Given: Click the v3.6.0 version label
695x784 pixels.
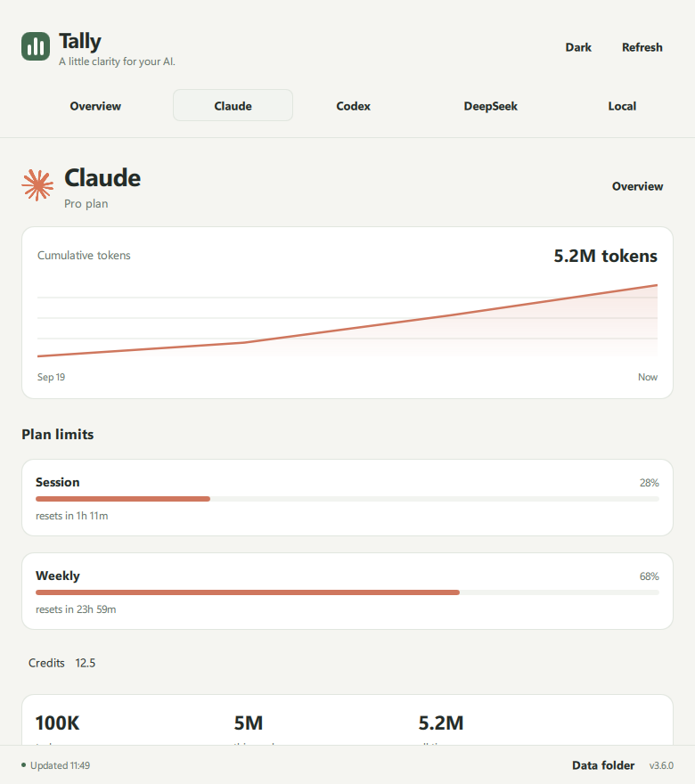Looking at the screenshot, I should [661, 765].
